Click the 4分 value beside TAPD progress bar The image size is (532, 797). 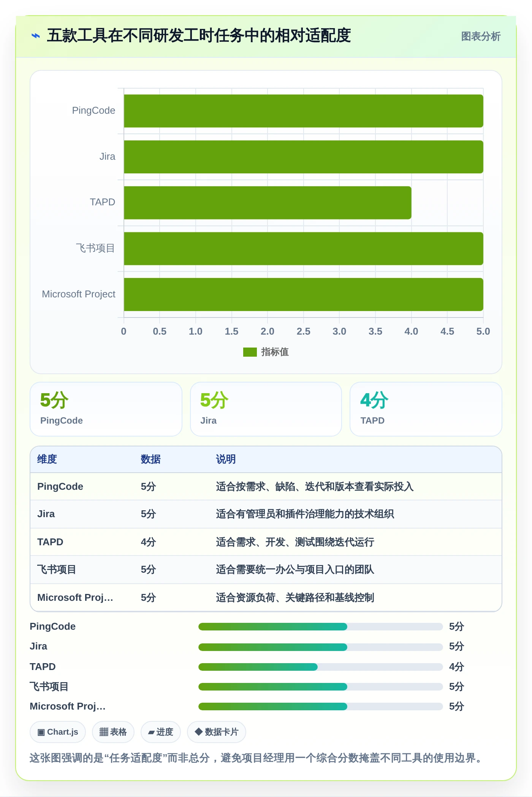pyautogui.click(x=456, y=667)
